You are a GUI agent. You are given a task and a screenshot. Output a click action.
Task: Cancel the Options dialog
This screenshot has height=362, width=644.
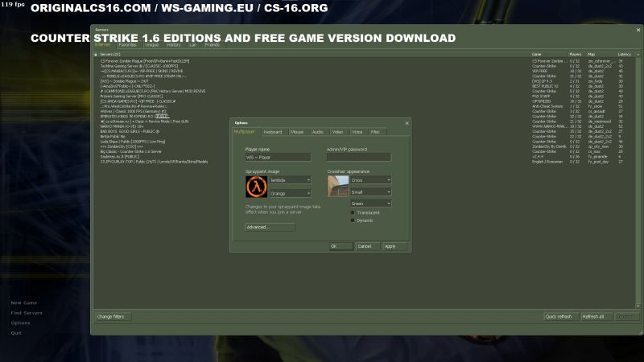366,246
